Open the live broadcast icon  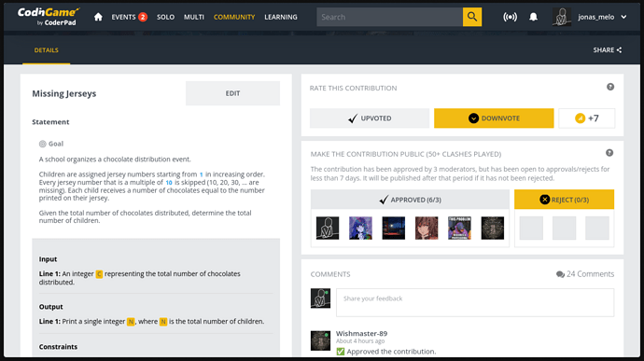pos(510,17)
